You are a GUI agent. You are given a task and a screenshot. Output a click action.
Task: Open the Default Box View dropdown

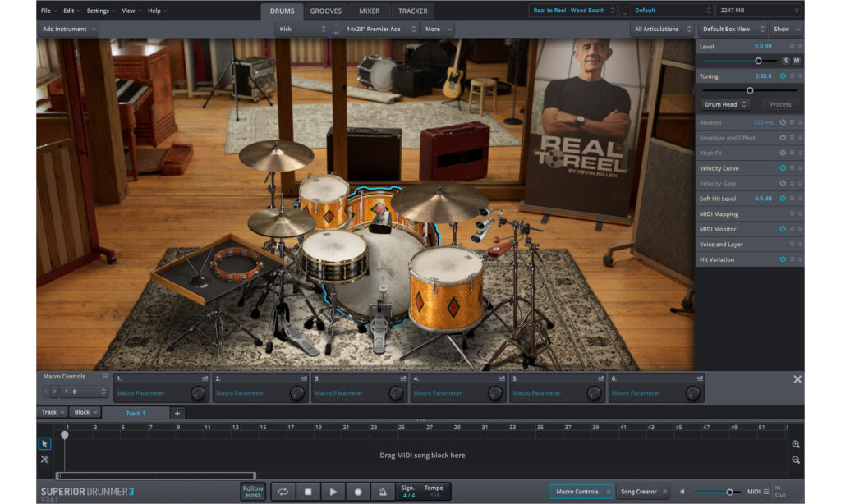point(733,29)
